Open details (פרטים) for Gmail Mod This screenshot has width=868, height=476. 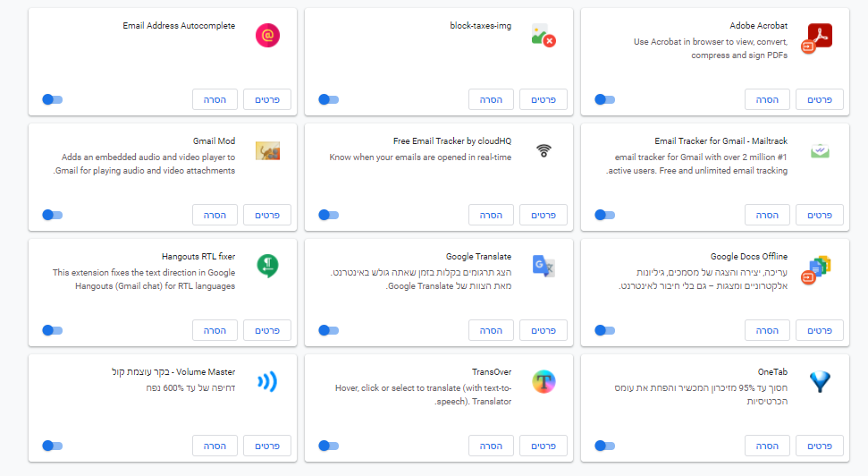(267, 215)
